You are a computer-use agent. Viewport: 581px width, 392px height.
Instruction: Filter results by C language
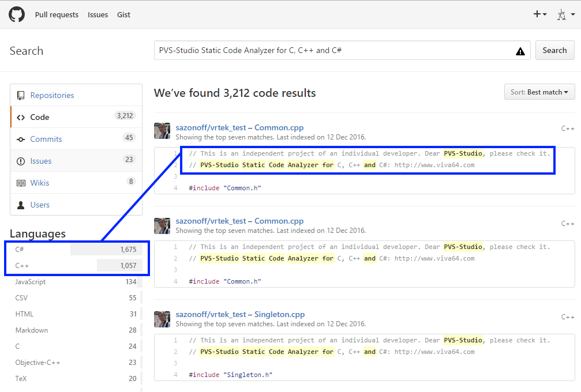pyautogui.click(x=76, y=346)
